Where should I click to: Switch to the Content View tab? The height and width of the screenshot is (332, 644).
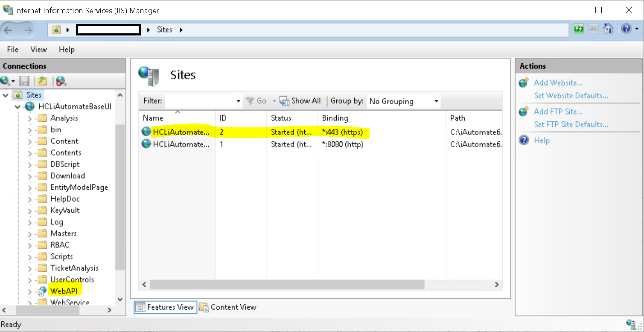228,307
